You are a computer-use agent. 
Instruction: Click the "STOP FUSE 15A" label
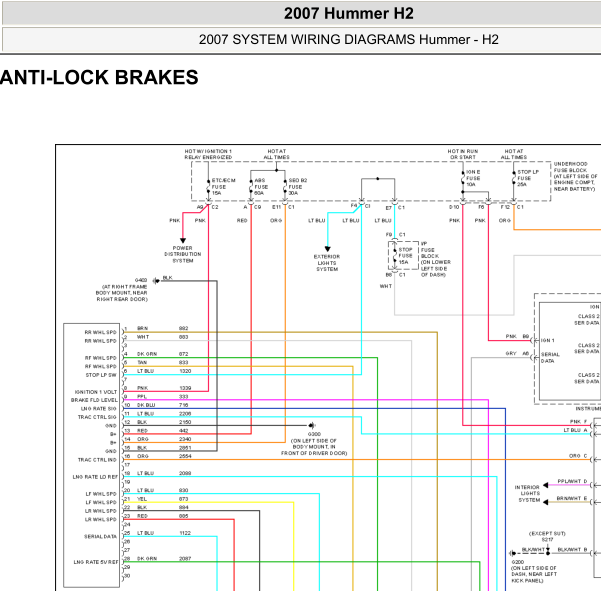pyautogui.click(x=405, y=256)
